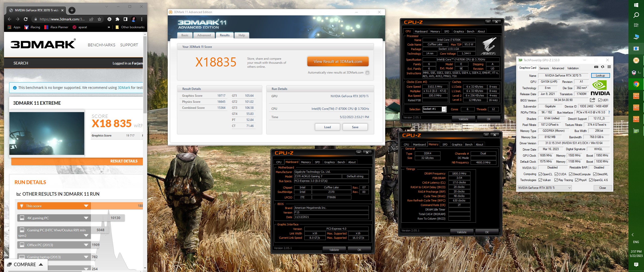Click the Chrome address bar URL
644x272 pixels.
62,19
